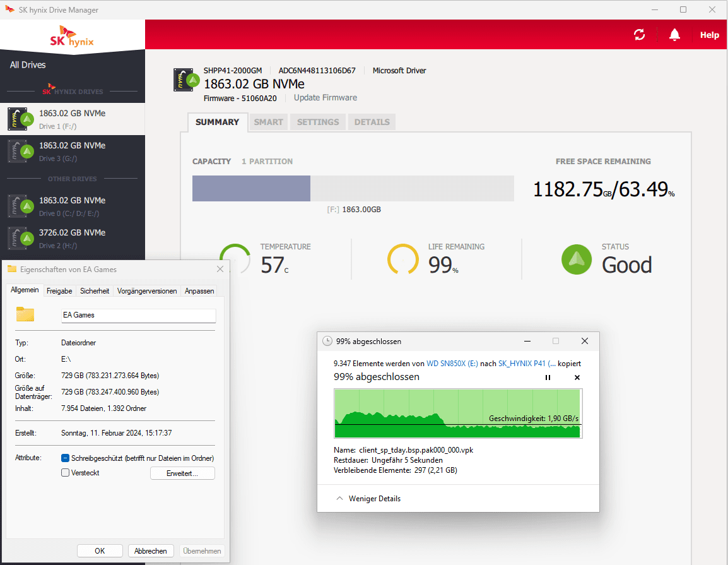Click Microsoft Driver label
Screen dimensions: 728x565
point(399,71)
